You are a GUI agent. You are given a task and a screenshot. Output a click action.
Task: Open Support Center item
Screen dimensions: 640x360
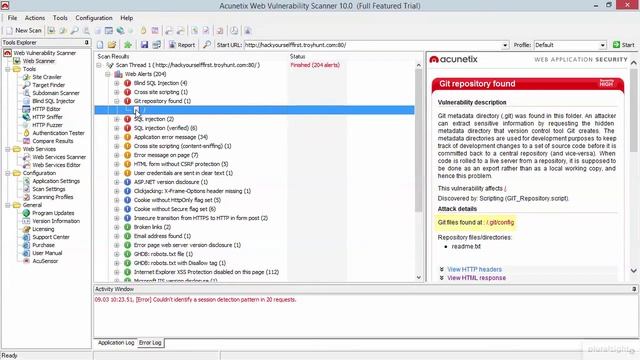point(51,237)
